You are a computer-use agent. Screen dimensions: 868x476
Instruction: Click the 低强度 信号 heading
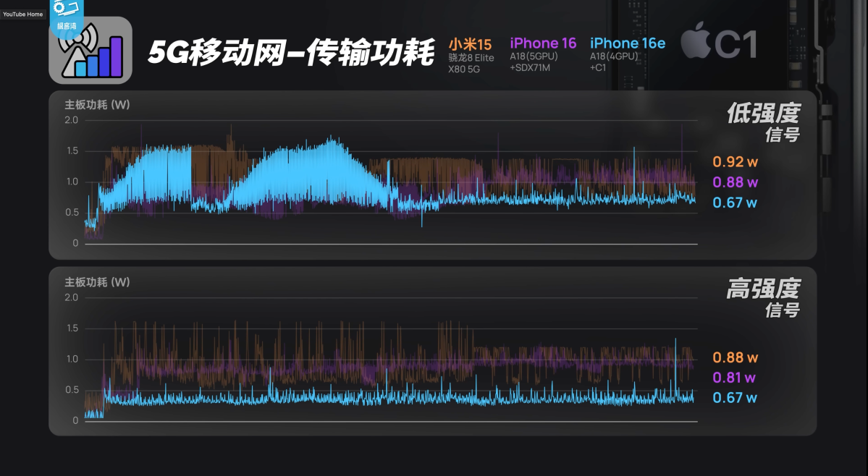tap(763, 122)
